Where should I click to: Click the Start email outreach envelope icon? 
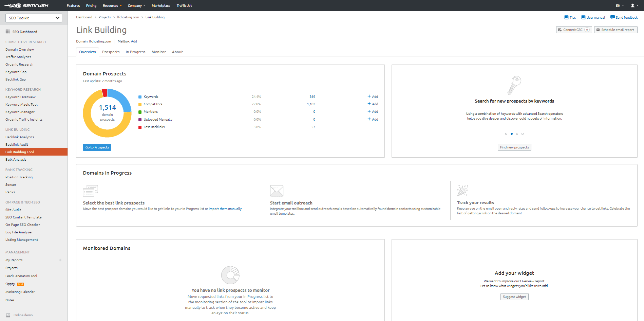click(x=277, y=191)
